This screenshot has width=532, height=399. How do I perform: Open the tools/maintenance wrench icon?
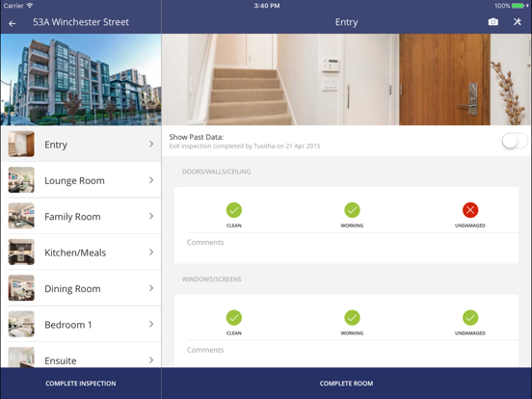point(518,22)
